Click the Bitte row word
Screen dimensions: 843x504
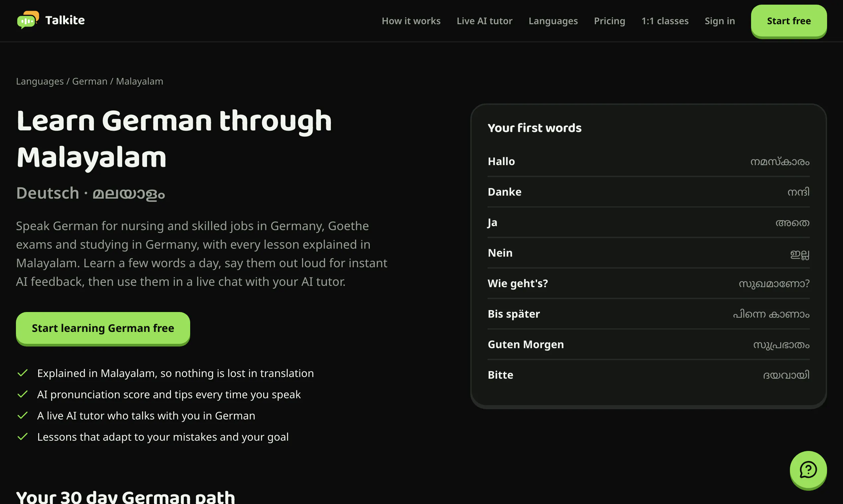click(x=500, y=375)
